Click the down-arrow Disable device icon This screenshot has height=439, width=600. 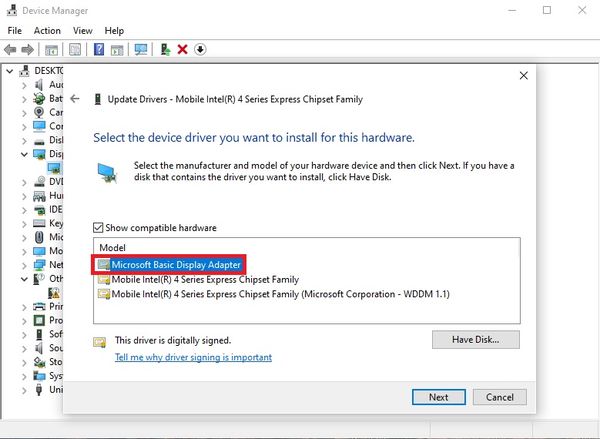200,49
